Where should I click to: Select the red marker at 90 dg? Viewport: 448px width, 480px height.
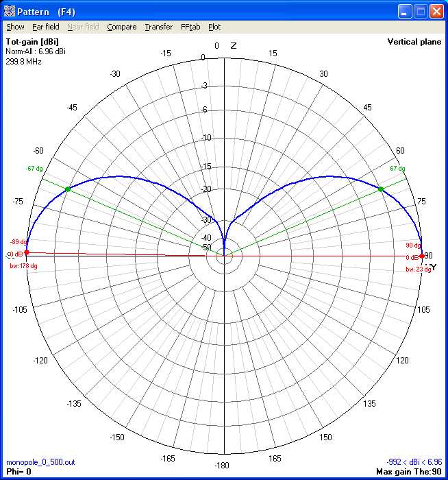click(421, 255)
